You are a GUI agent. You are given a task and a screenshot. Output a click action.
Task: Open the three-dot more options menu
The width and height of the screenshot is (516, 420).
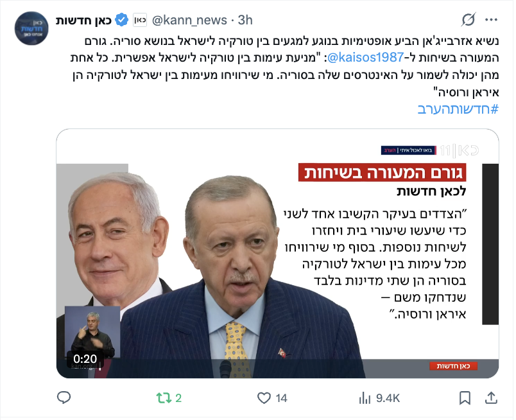(x=492, y=20)
